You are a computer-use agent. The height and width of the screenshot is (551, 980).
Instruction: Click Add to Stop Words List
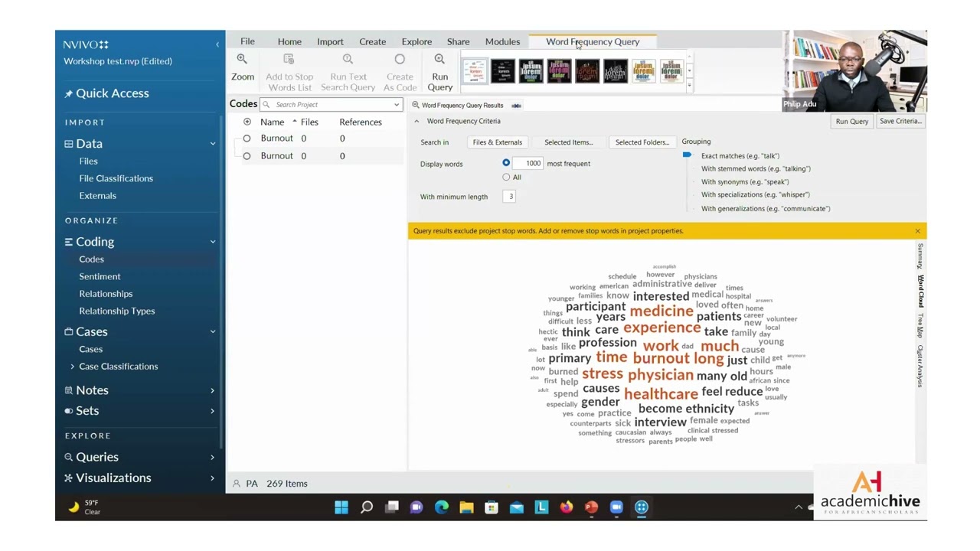point(289,73)
